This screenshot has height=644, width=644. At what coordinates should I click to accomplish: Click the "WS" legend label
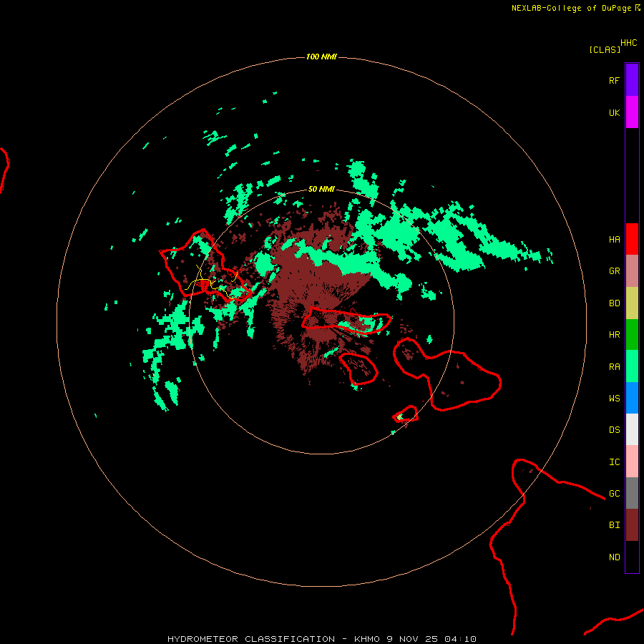click(614, 399)
